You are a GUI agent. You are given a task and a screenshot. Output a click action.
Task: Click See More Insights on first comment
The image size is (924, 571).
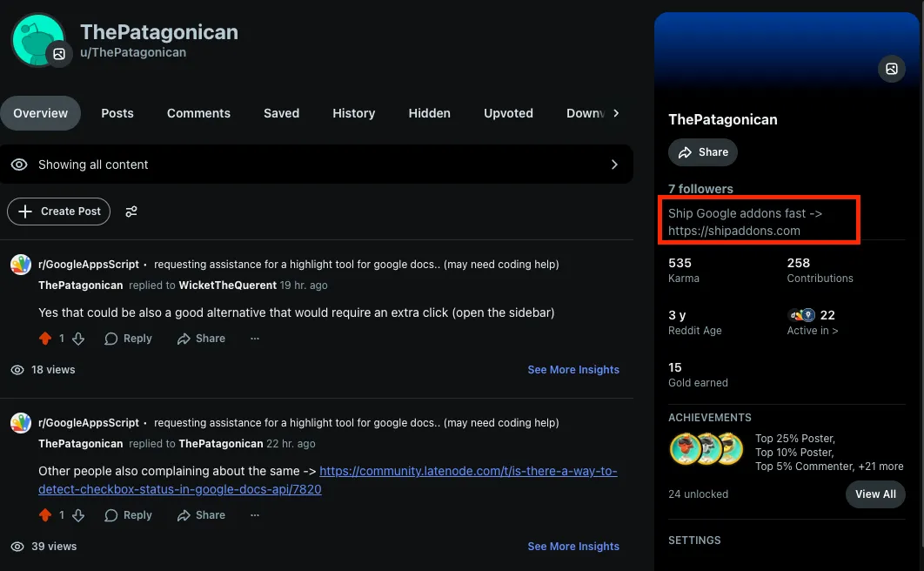point(573,370)
